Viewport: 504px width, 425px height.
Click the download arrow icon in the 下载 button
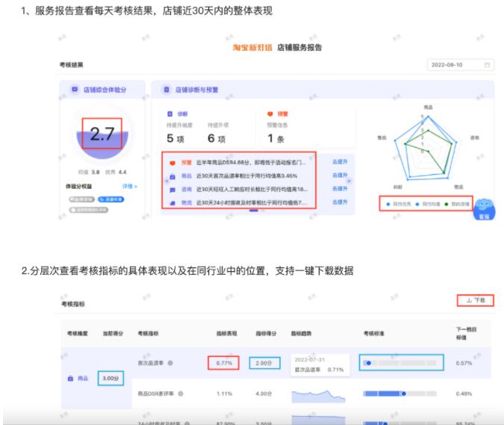(470, 300)
